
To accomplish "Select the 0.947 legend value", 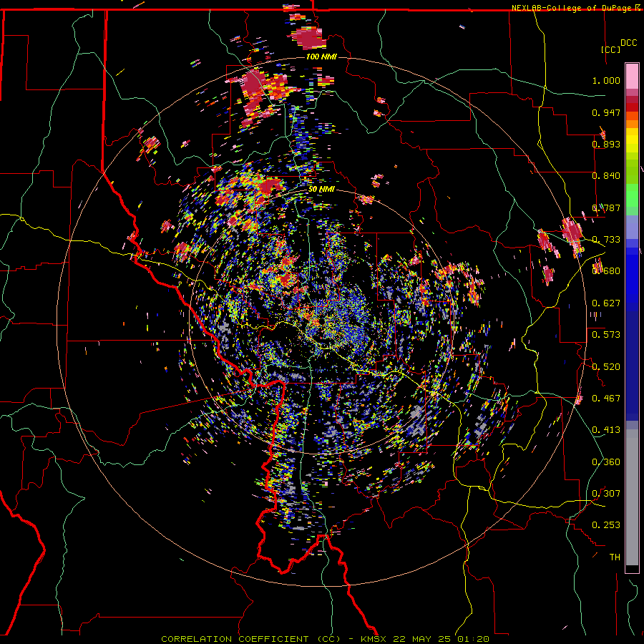I will [606, 112].
